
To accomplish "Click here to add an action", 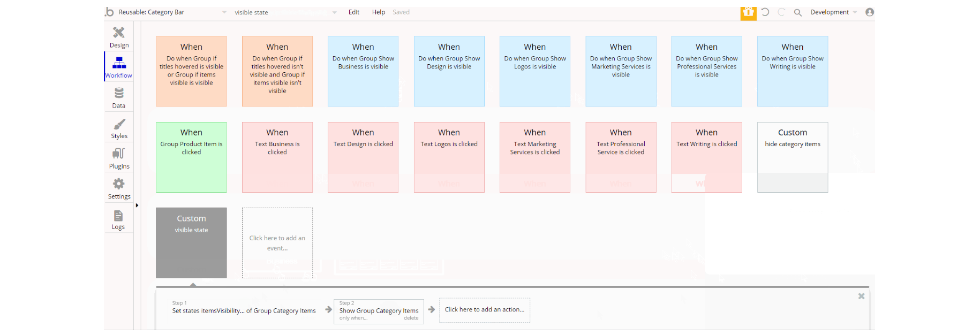I will (485, 310).
